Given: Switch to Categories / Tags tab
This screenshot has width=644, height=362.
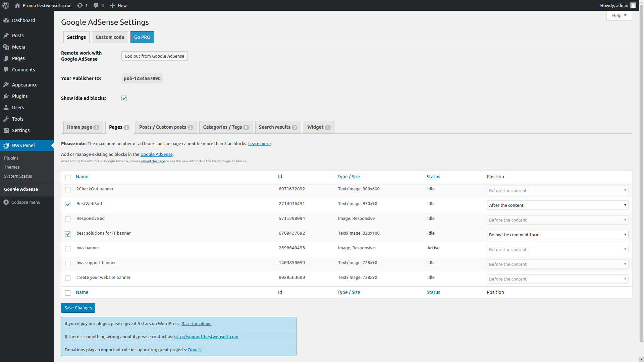Looking at the screenshot, I should (x=226, y=127).
